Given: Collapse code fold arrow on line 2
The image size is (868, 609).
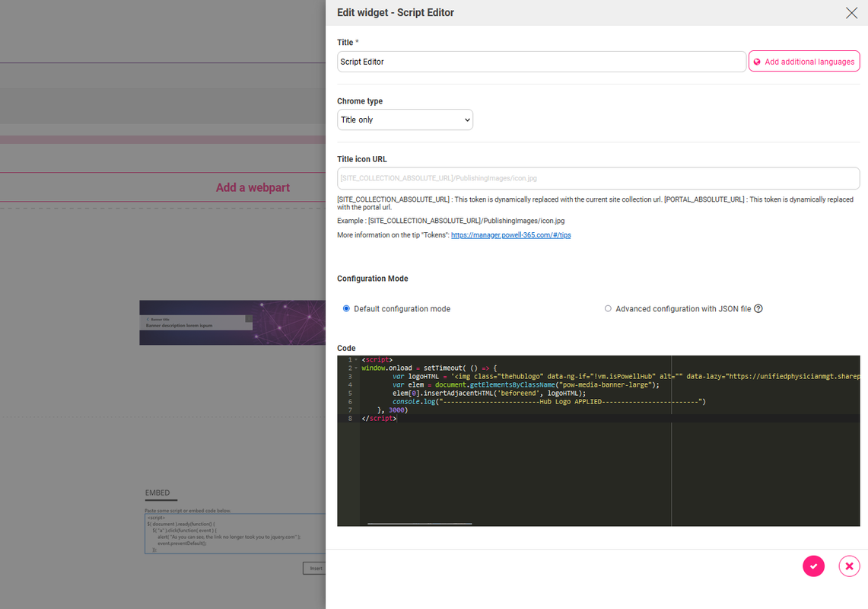Looking at the screenshot, I should pos(356,368).
